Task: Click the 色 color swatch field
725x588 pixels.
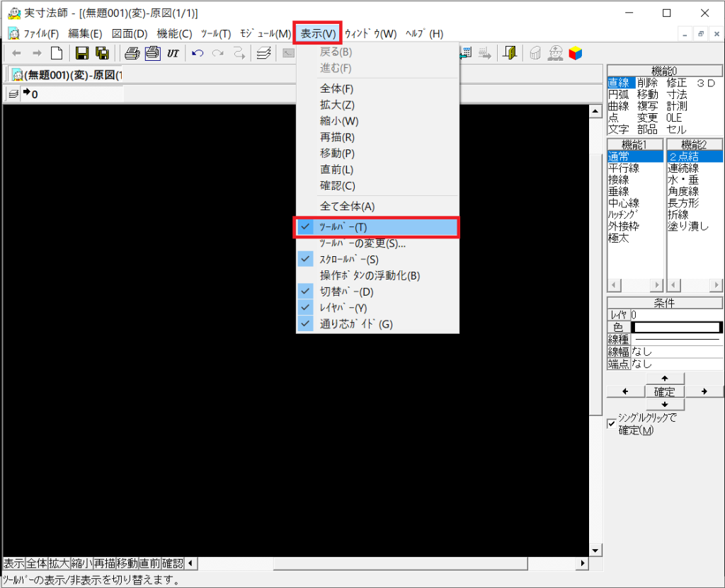Action: coord(676,328)
